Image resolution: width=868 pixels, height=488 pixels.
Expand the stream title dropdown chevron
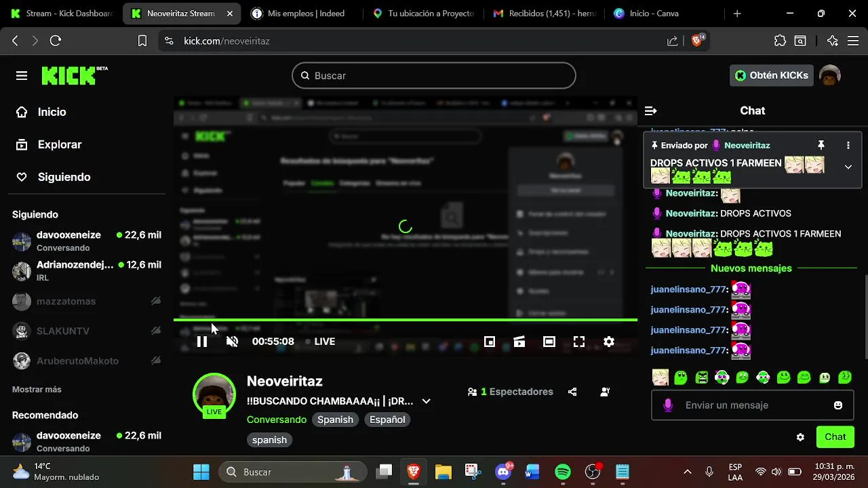pos(426,401)
